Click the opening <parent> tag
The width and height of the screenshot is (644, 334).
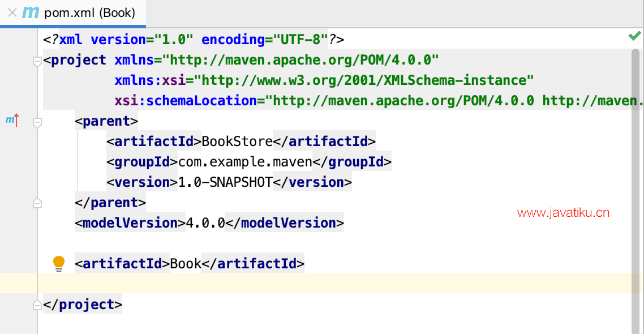(x=106, y=121)
